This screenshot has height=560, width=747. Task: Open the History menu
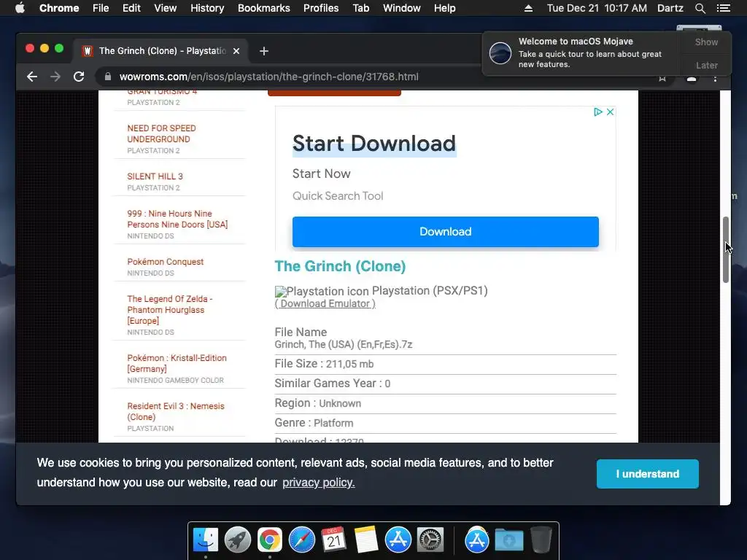207,8
